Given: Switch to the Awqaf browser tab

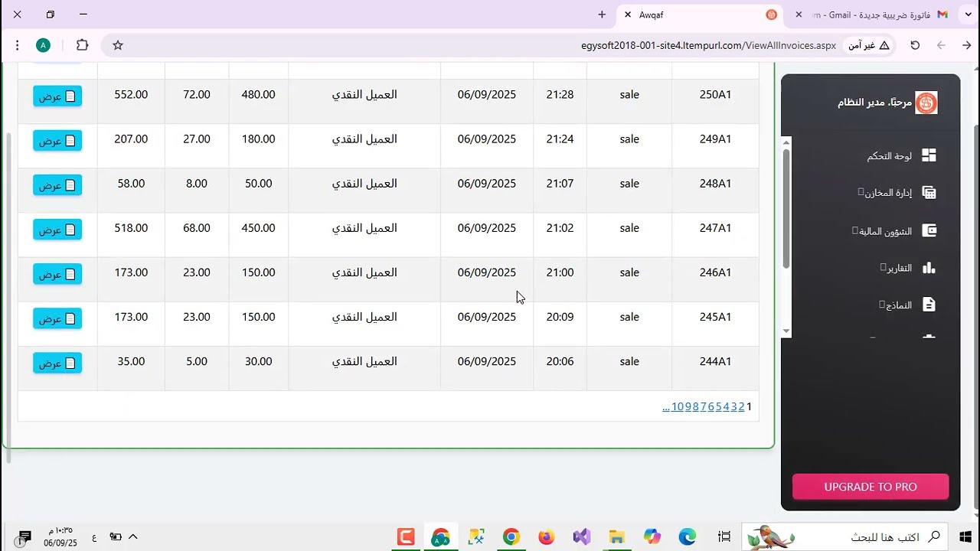Looking at the screenshot, I should tap(700, 15).
